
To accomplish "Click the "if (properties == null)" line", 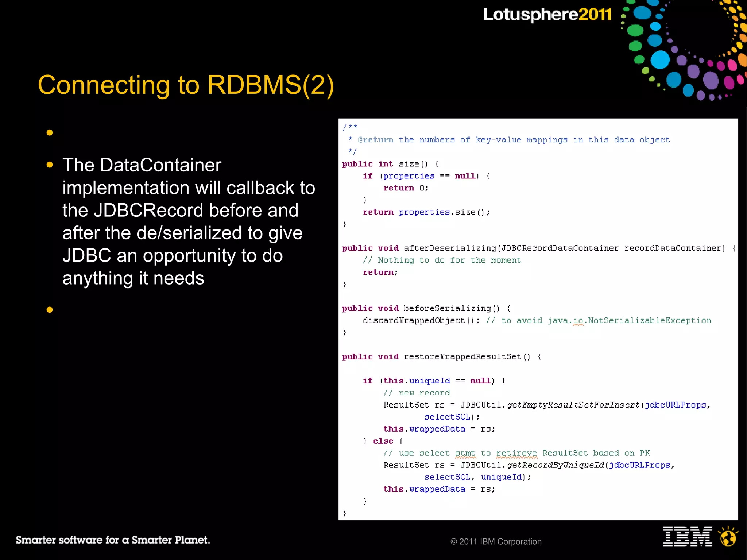I will (x=426, y=176).
